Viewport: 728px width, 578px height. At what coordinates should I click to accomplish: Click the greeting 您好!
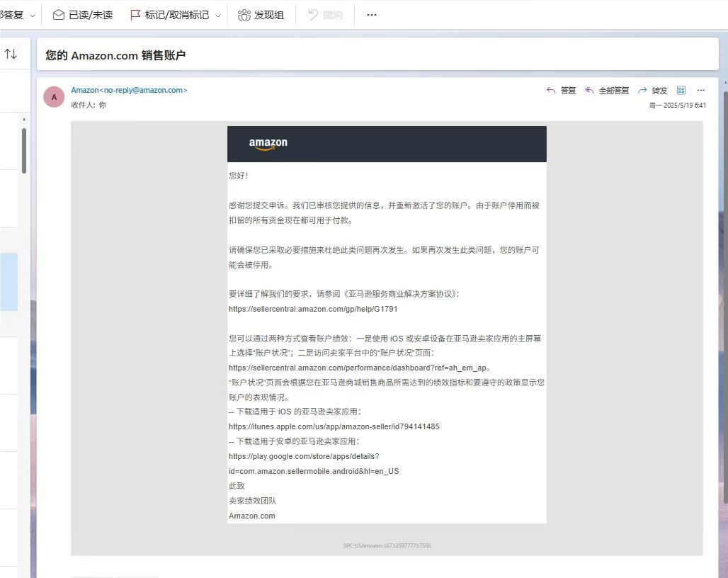(x=238, y=176)
